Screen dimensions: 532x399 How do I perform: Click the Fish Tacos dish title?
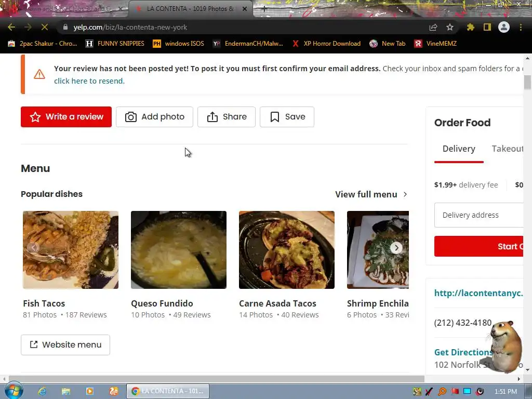coord(44,303)
